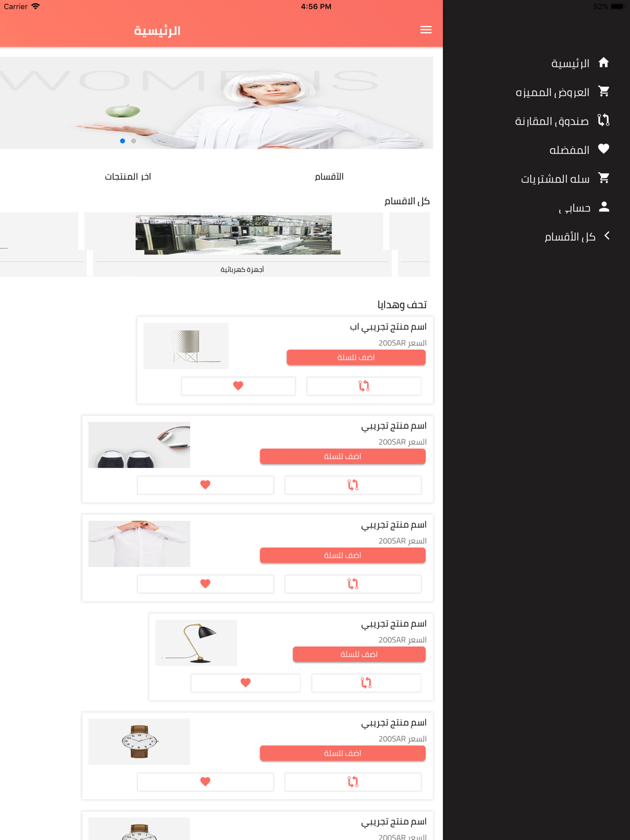Expand the كل الأقسام sidebar entry label

570,236
